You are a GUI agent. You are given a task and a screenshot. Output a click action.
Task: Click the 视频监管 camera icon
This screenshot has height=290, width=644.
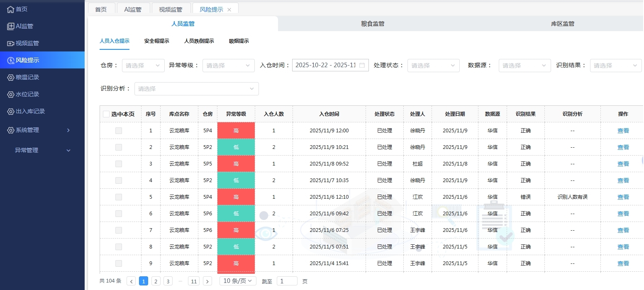(11, 43)
